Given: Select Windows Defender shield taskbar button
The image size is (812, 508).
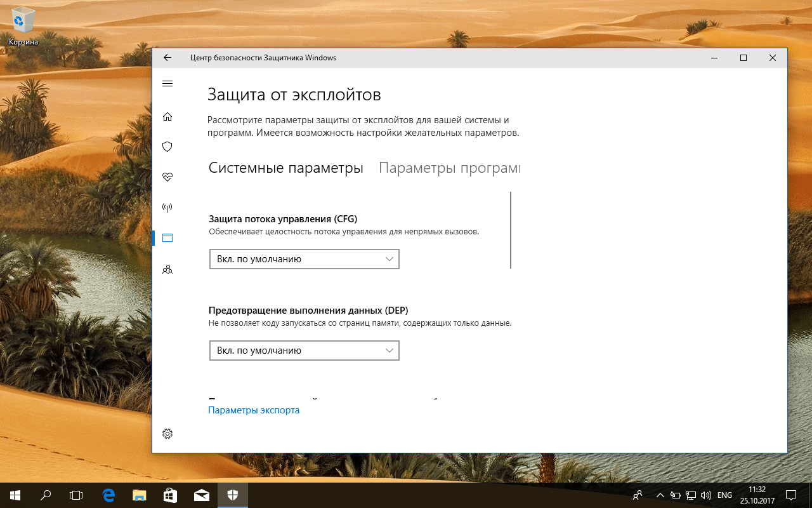Looking at the screenshot, I should tap(233, 495).
